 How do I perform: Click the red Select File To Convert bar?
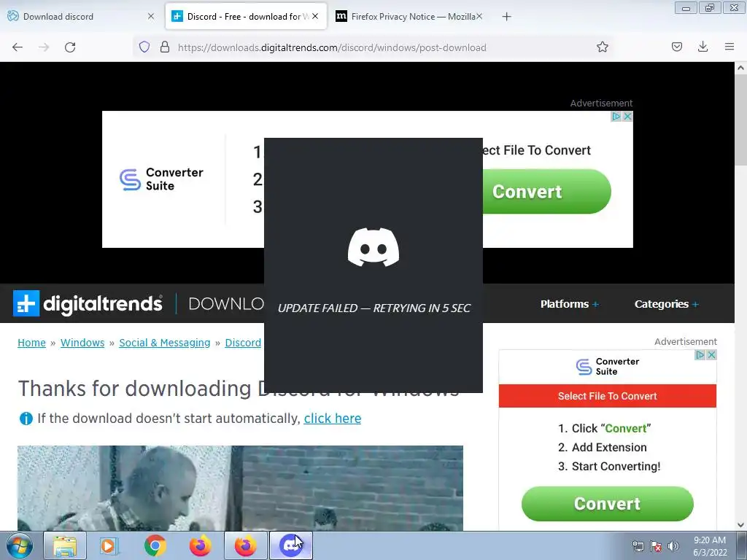click(x=608, y=396)
